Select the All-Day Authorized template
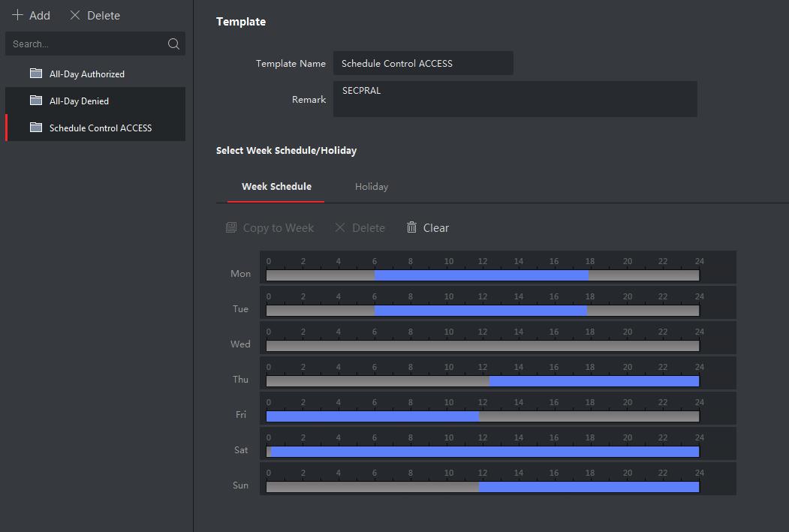 coord(87,74)
